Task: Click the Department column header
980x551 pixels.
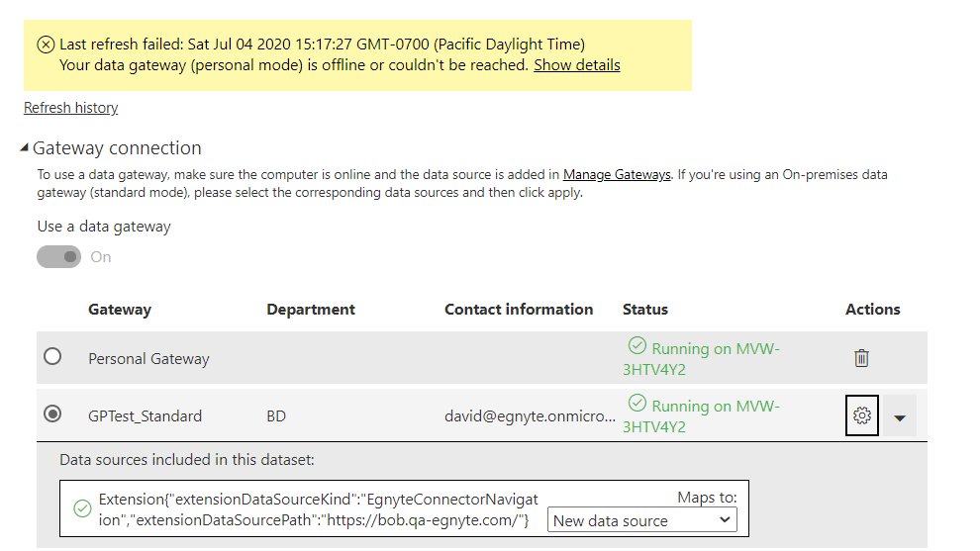Action: 311,310
